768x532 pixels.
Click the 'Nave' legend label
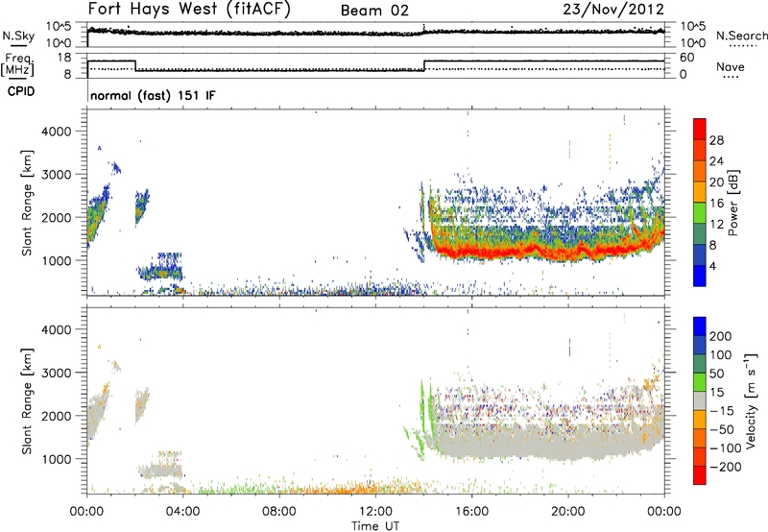click(731, 66)
